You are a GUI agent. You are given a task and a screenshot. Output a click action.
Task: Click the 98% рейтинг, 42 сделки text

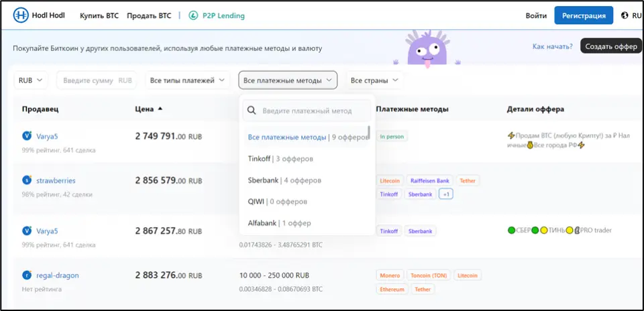[x=57, y=194]
